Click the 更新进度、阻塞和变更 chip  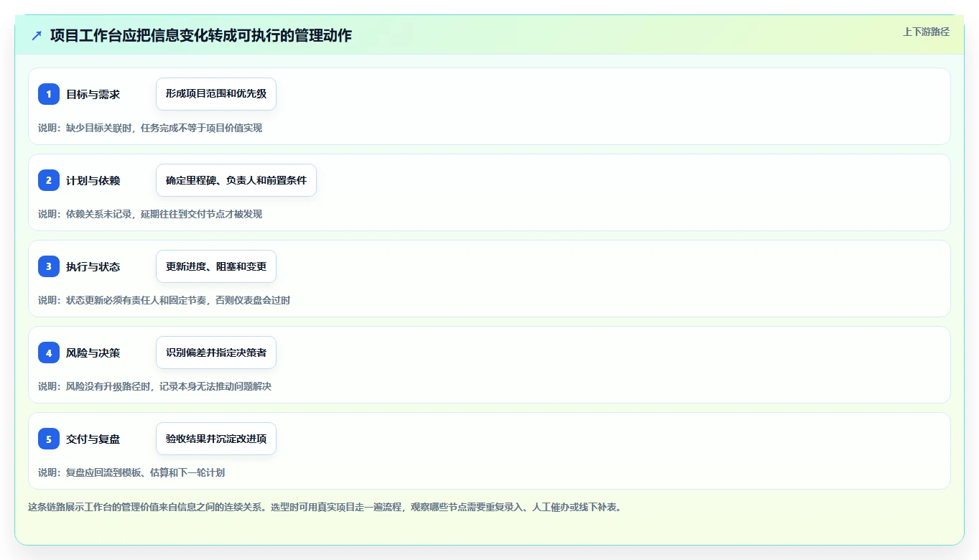click(x=216, y=266)
